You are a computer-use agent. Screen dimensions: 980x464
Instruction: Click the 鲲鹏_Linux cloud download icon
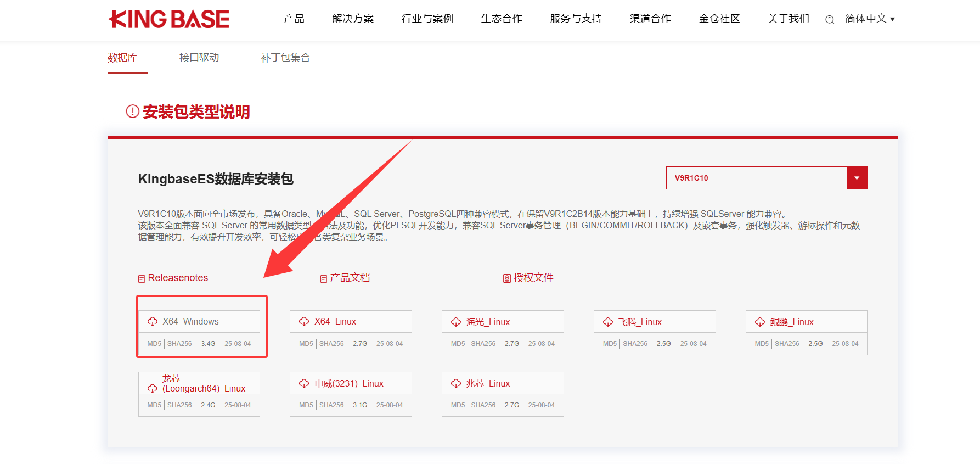[760, 322]
